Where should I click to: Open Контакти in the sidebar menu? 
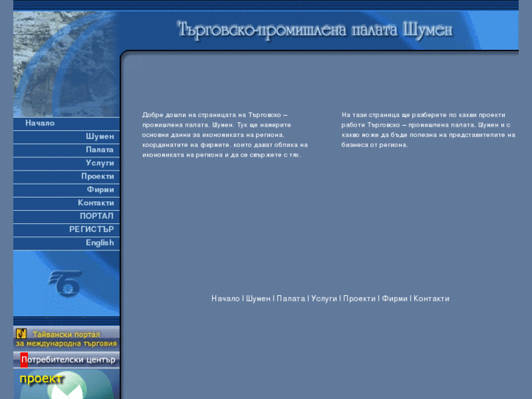(x=67, y=203)
